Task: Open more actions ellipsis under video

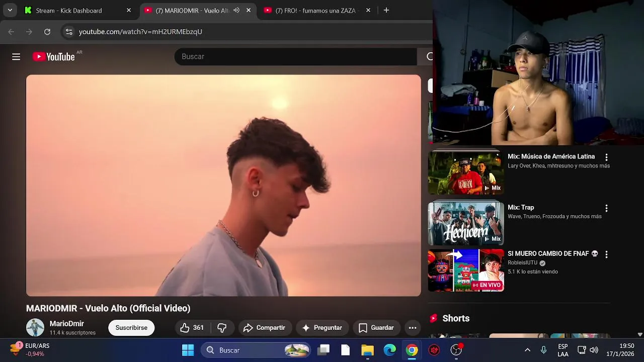Action: [413, 328]
